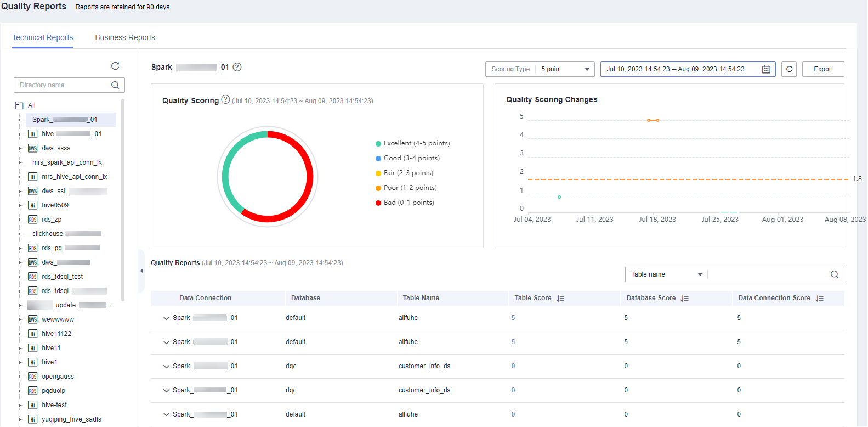Click the table name search magnifier icon
The width and height of the screenshot is (868, 427).
[834, 274]
